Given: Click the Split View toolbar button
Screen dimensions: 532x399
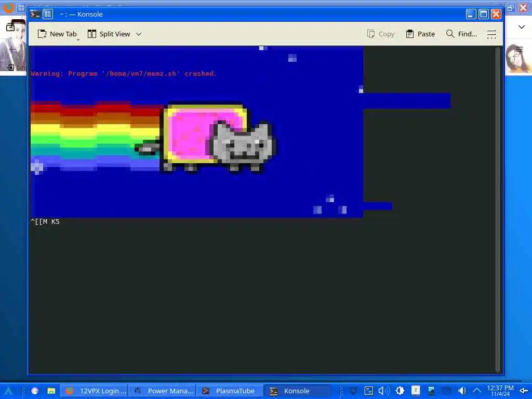Looking at the screenshot, I should (x=109, y=34).
